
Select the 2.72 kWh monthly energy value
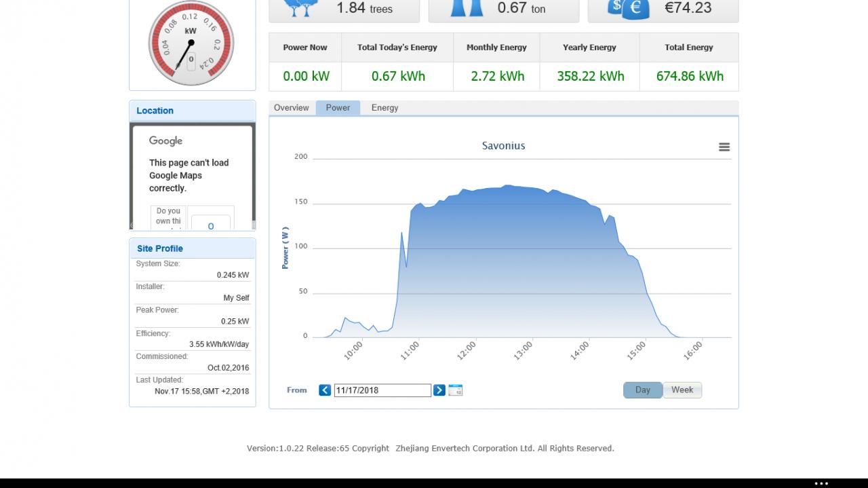pyautogui.click(x=498, y=76)
